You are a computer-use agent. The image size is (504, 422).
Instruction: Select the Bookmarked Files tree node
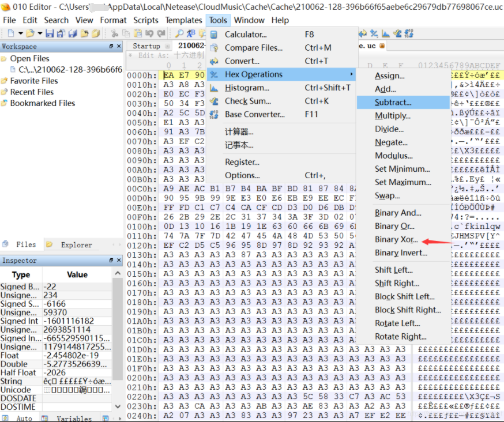click(43, 103)
